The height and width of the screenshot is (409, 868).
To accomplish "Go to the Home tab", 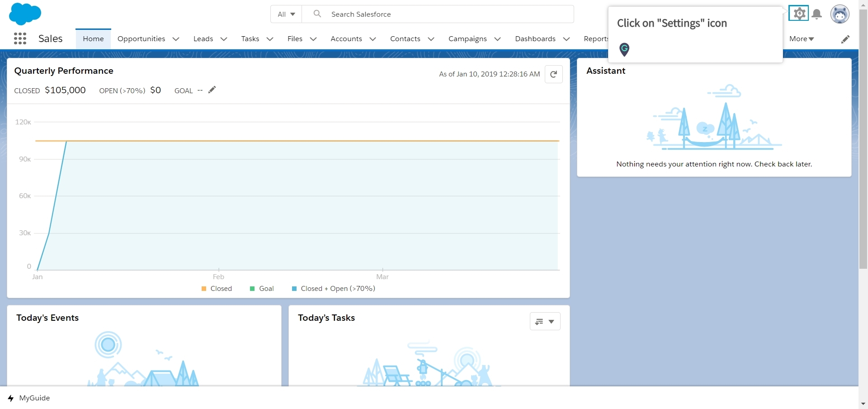I will (93, 39).
